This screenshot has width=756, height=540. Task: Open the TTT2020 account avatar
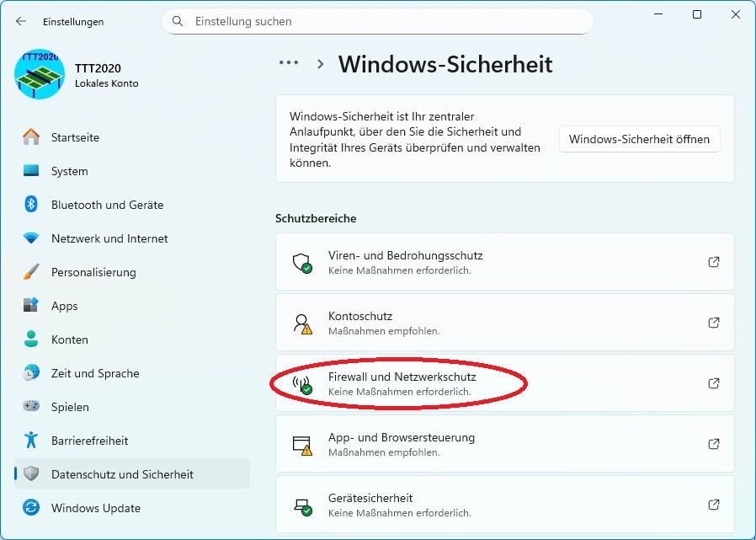click(x=40, y=74)
